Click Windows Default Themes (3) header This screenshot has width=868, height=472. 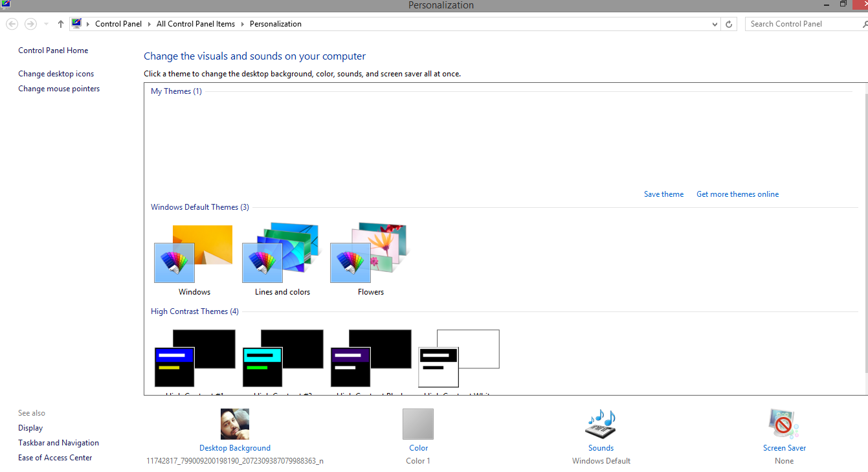(x=199, y=207)
